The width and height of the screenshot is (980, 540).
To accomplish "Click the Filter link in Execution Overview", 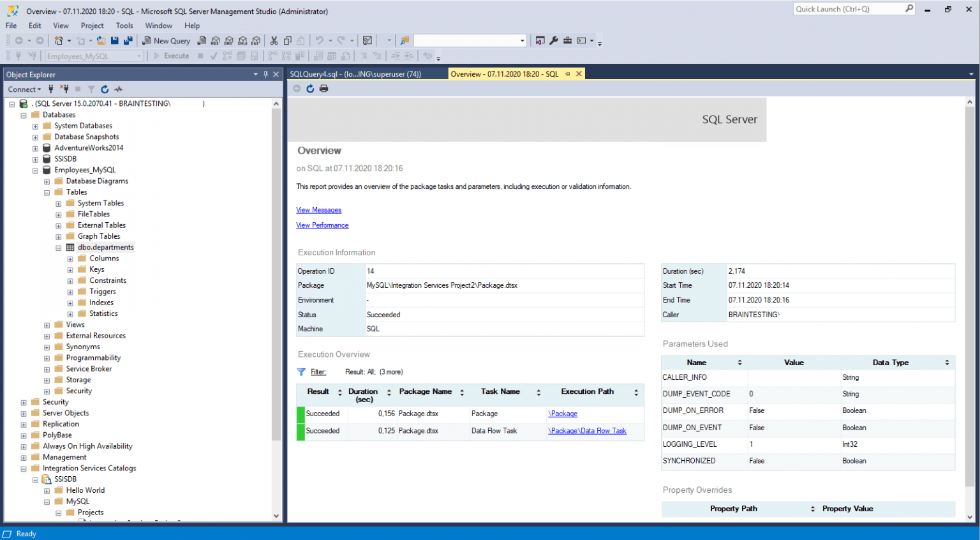I will point(318,372).
